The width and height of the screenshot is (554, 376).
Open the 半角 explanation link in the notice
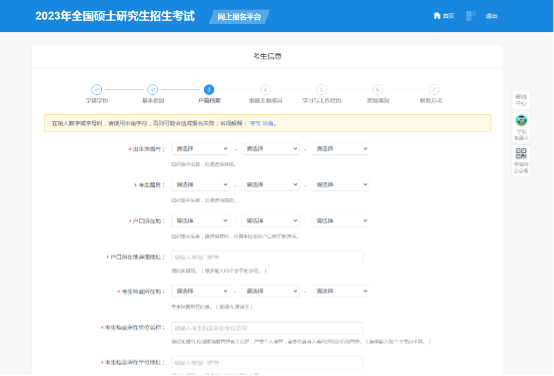point(267,123)
